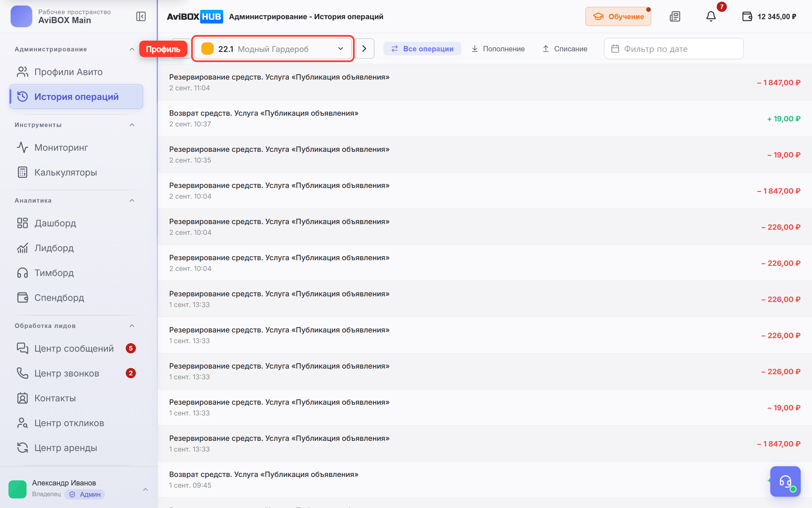
Task: Click the +19,00 ₽ refund amount at 10:37
Action: pos(784,119)
